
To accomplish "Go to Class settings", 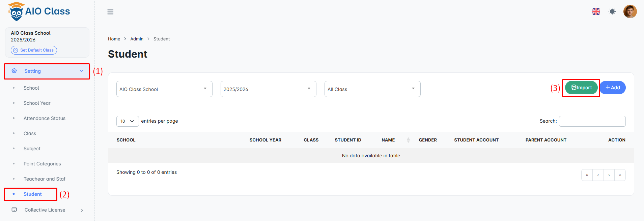I will 30,133.
